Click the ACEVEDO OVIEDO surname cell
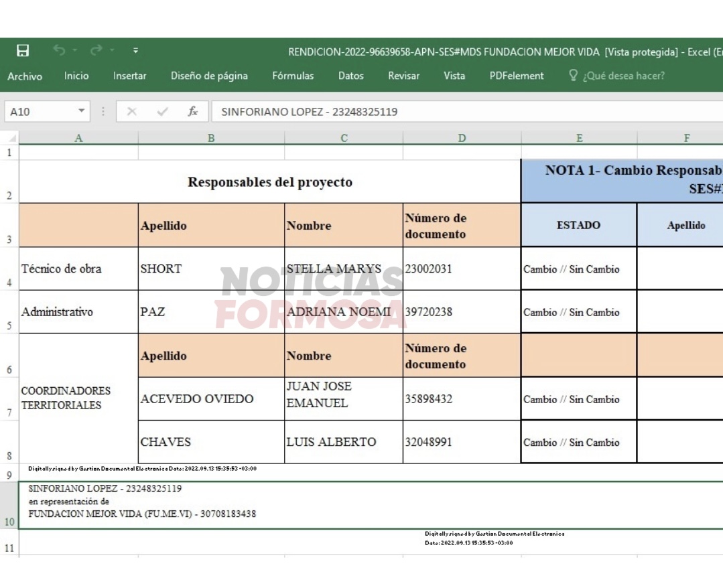This screenshot has width=723, height=588. pos(211,398)
